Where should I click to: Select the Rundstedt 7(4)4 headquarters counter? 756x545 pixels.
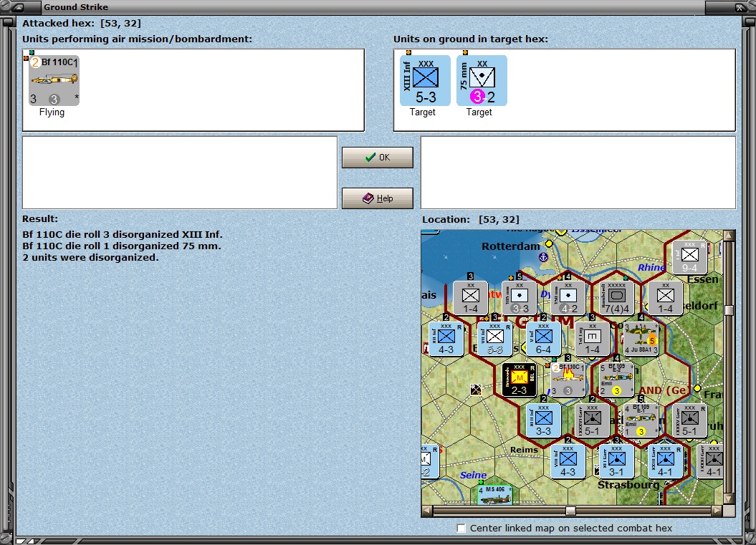pyautogui.click(x=617, y=298)
